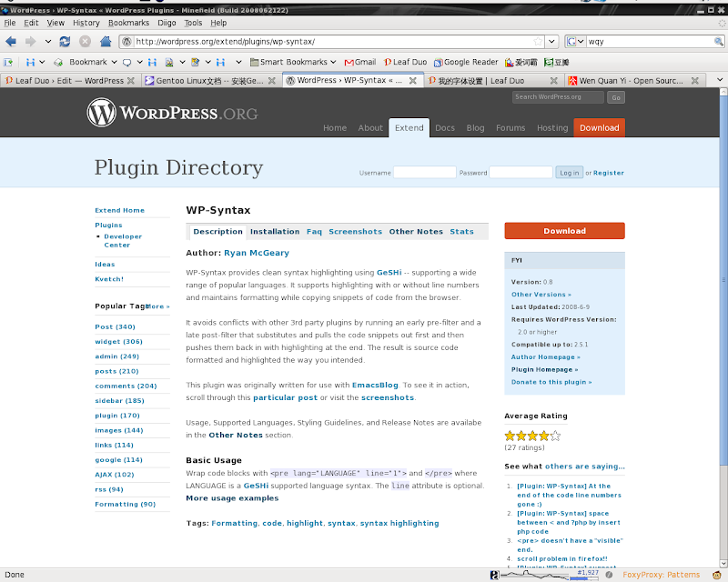Click the Search WordPress.org field
This screenshot has height=582, width=728.
(x=558, y=97)
